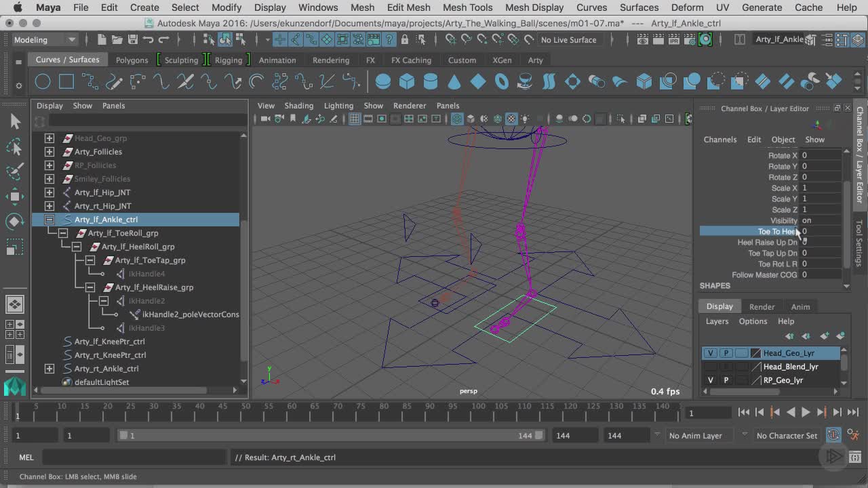Select the Paint Selection tool

point(15,171)
